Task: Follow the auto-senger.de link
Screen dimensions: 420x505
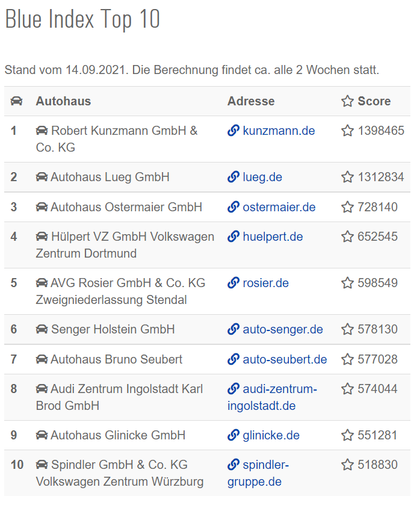Action: [x=282, y=329]
